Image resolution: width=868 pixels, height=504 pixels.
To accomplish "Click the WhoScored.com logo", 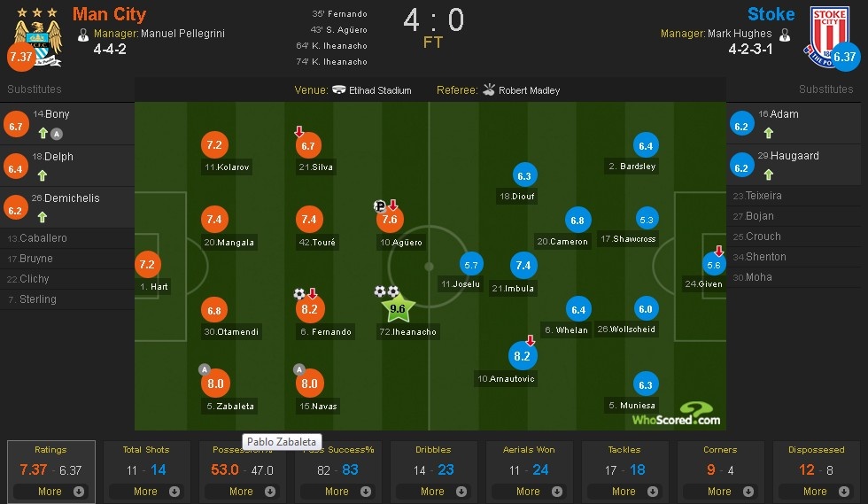I will (x=688, y=414).
